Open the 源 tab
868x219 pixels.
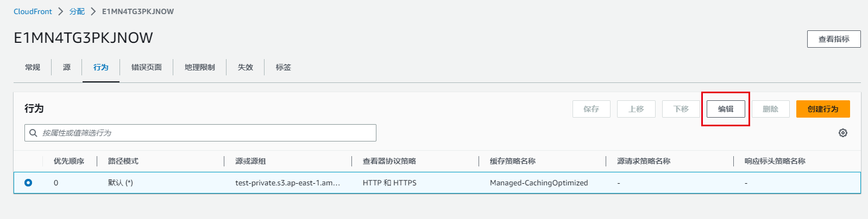coord(67,67)
